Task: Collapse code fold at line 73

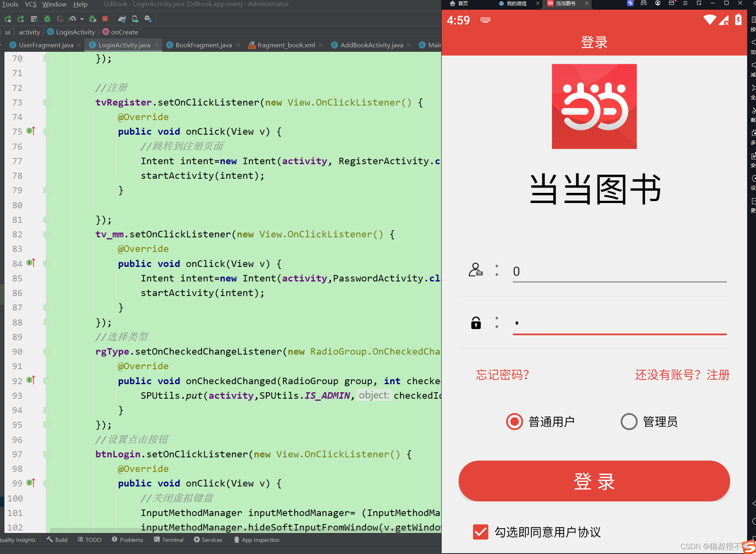Action: [46, 103]
